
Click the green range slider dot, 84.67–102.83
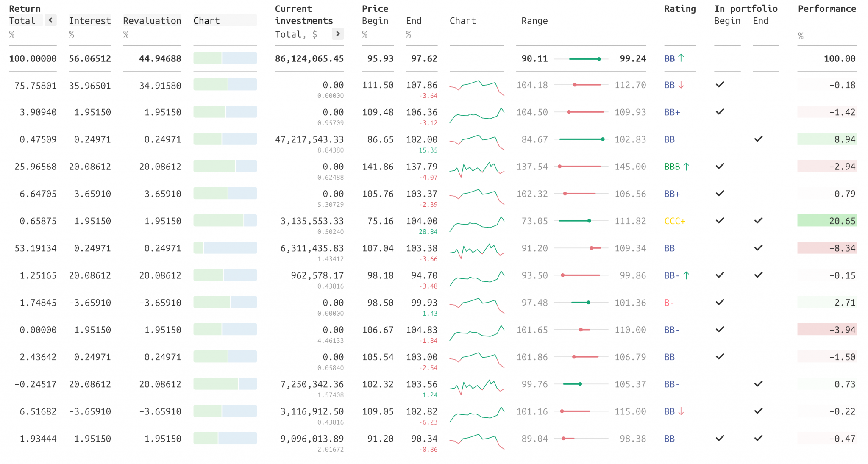tap(603, 139)
